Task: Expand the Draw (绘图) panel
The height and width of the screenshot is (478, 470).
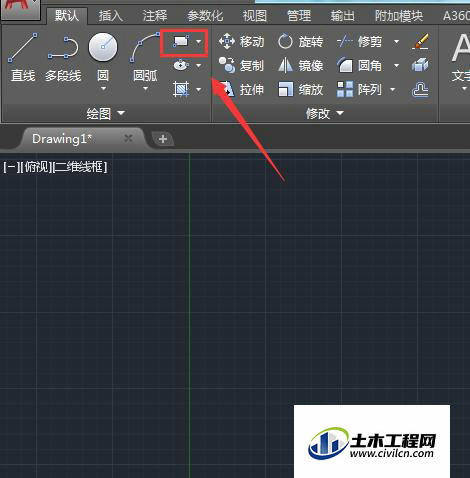Action: click(105, 113)
